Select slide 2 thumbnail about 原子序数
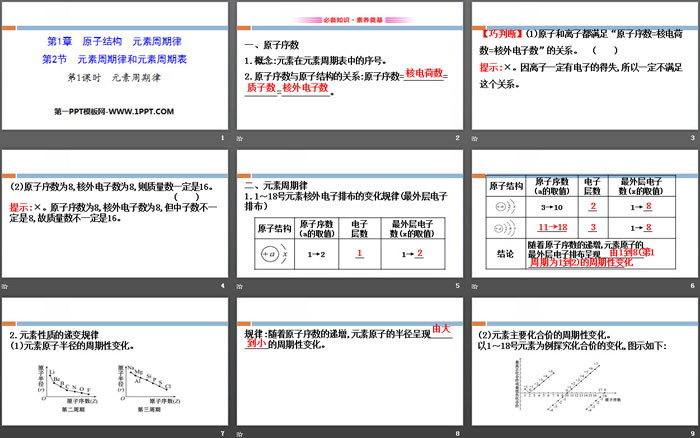The image size is (700, 438). pos(350,66)
